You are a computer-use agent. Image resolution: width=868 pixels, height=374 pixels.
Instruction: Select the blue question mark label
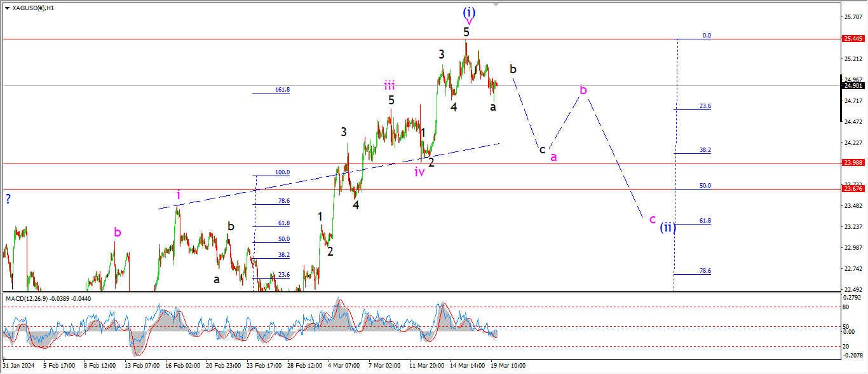[8, 198]
